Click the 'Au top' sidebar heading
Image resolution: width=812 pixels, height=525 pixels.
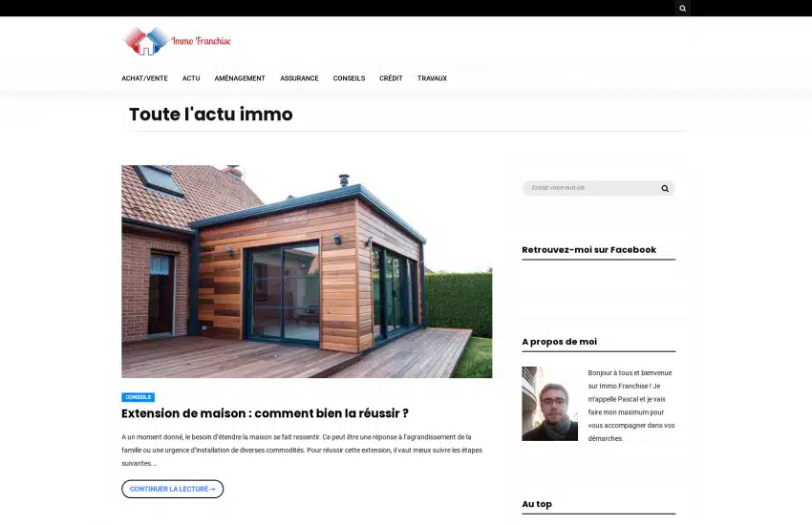(x=537, y=504)
